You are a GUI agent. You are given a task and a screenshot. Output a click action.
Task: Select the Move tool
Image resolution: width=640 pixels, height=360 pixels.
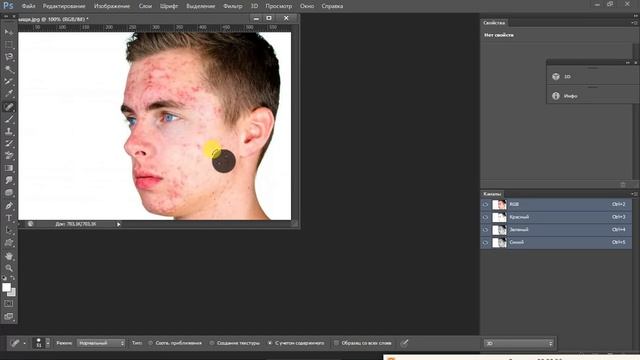[9, 32]
